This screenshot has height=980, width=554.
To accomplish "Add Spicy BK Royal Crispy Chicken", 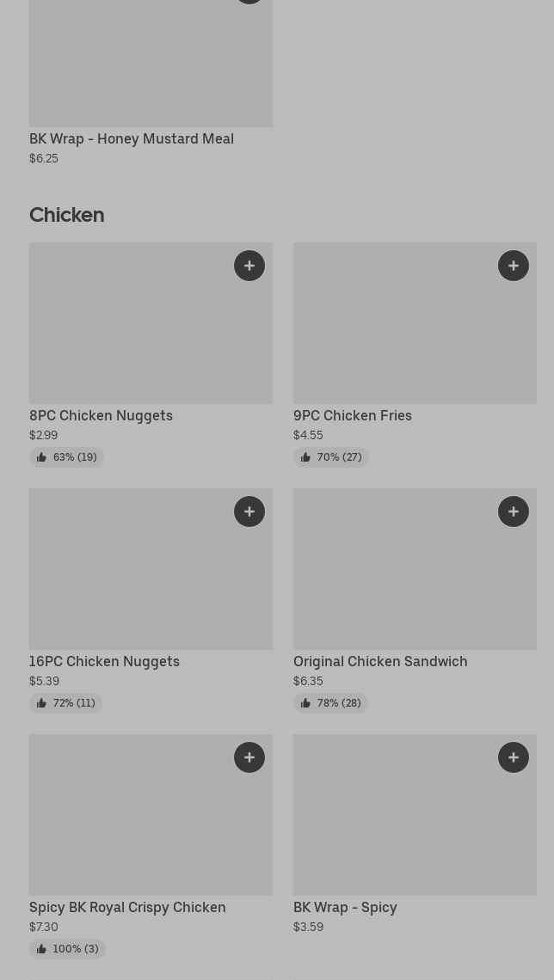I will pos(249,757).
